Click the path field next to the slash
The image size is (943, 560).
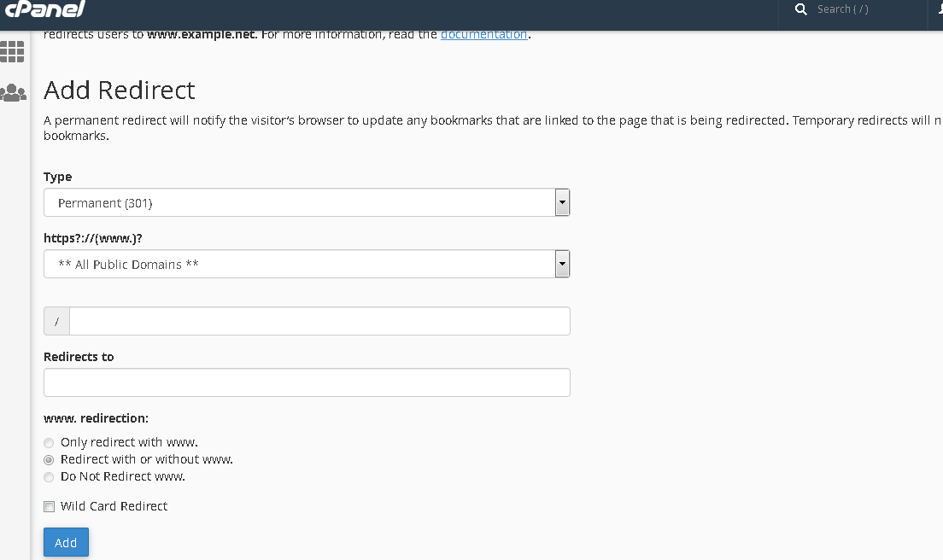319,320
